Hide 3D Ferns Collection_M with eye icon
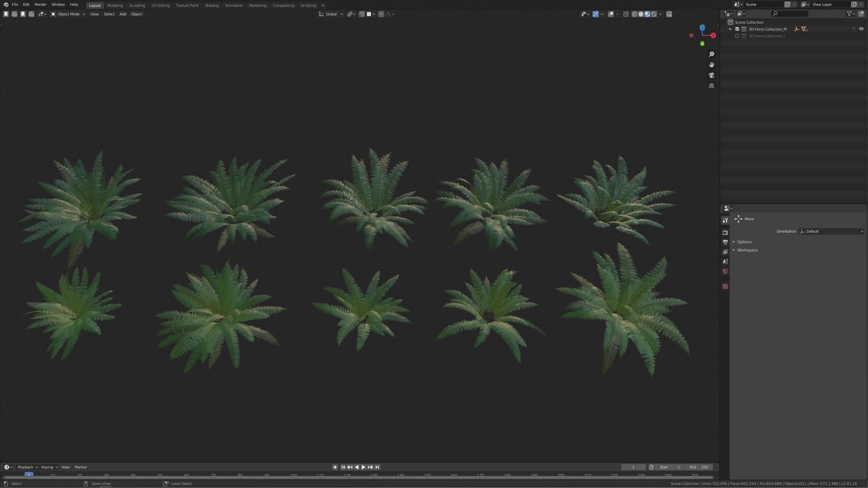The image size is (868, 488). 861,29
